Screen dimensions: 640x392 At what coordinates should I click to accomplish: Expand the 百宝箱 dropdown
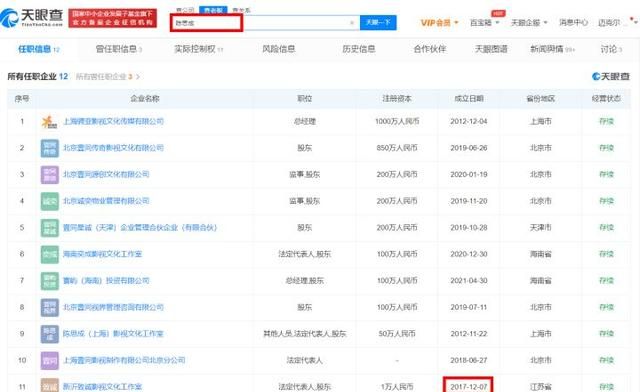pos(484,22)
